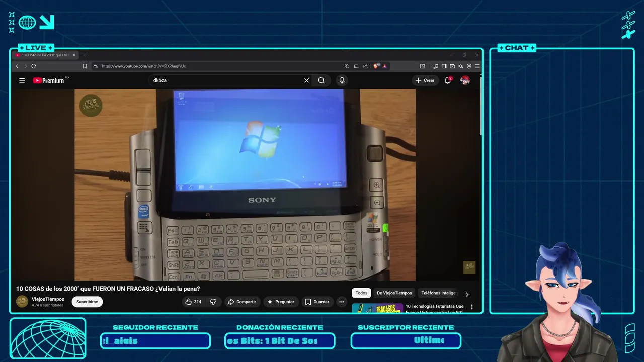
Task: Click the video player area
Action: (245, 185)
